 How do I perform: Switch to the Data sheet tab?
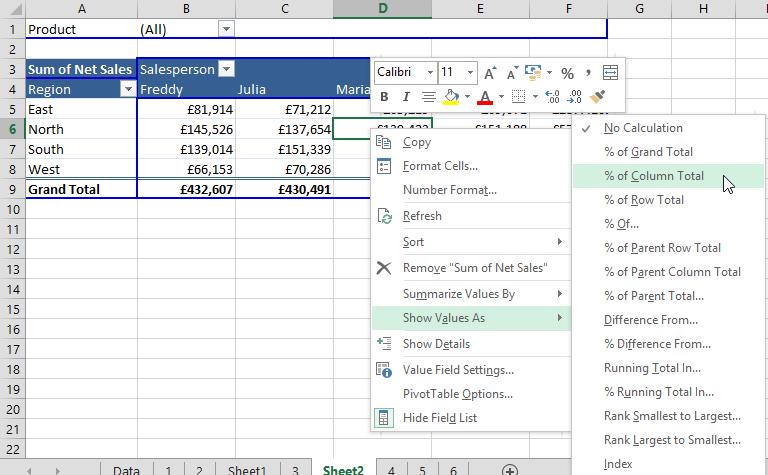[126, 469]
